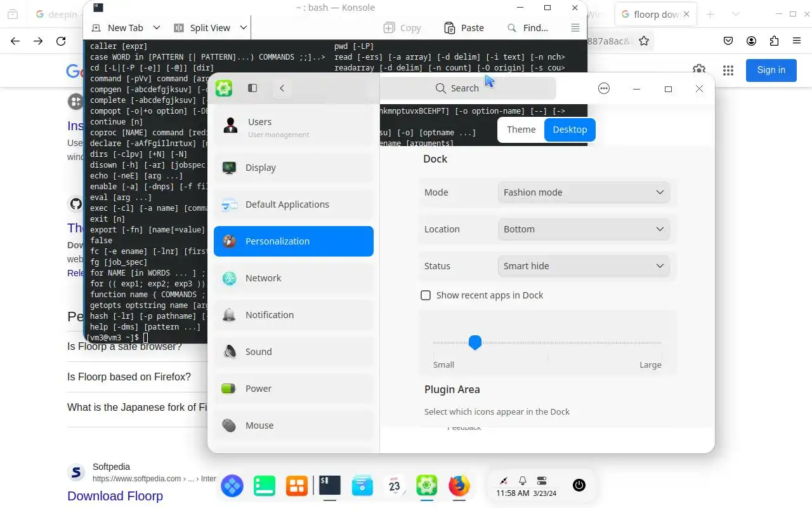
Task: Open the blue file manager dock icon
Action: pyautogui.click(x=362, y=486)
